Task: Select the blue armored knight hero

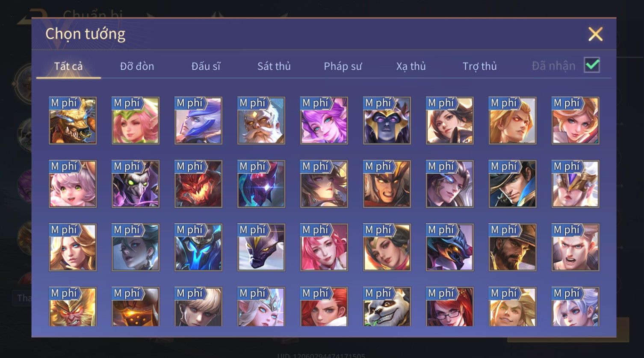Action: [198, 247]
